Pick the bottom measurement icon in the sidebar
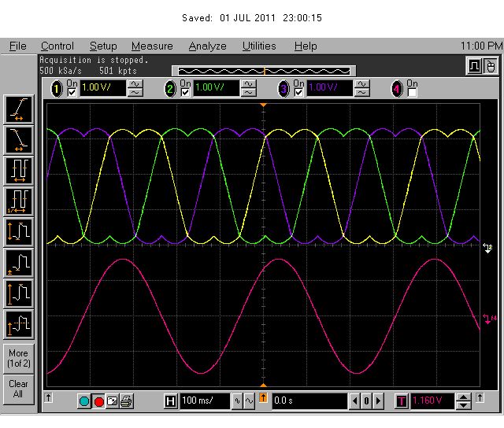The image size is (504, 428). pyautogui.click(x=18, y=324)
